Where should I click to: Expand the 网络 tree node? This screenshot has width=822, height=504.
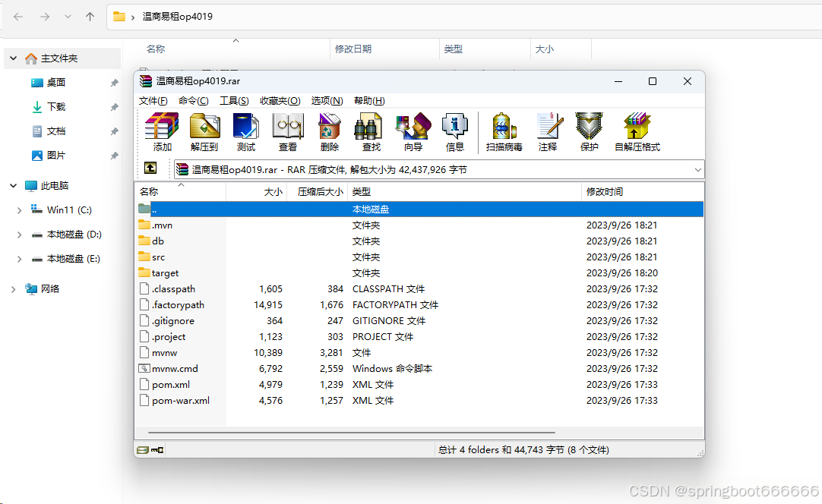[x=14, y=289]
